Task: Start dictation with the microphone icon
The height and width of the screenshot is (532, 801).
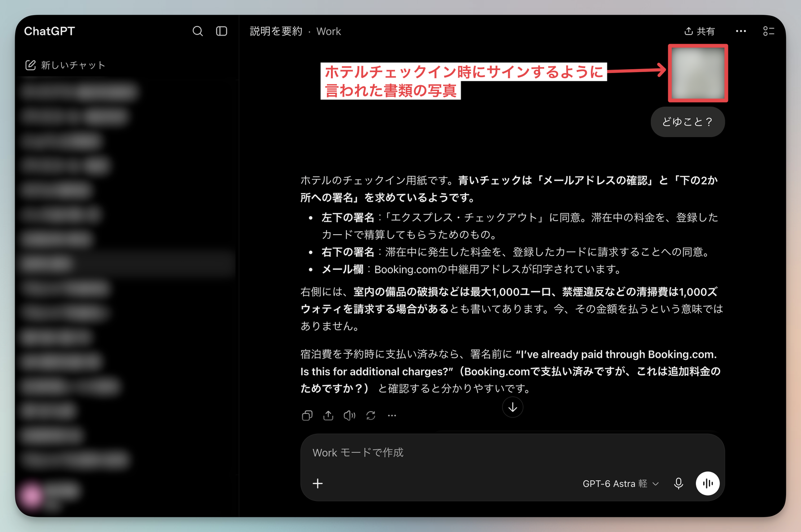Action: 678,483
